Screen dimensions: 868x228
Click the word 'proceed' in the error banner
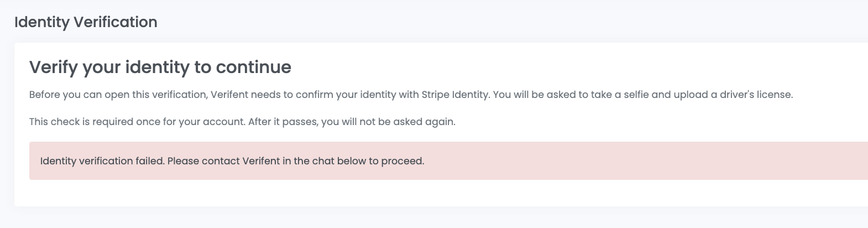click(x=404, y=162)
